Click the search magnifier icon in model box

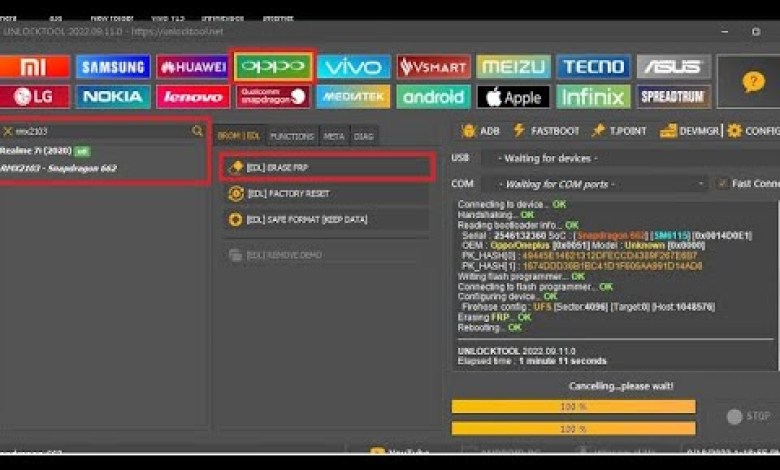click(x=197, y=131)
